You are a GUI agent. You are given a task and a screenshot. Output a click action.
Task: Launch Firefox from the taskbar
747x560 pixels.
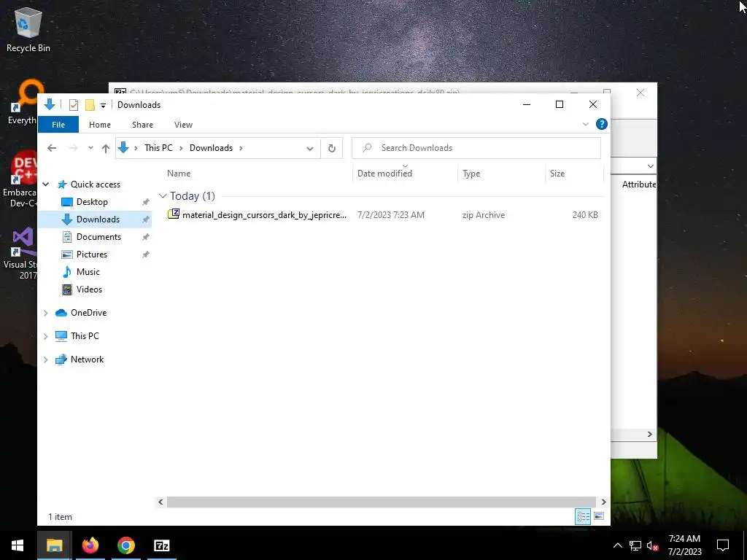point(90,545)
